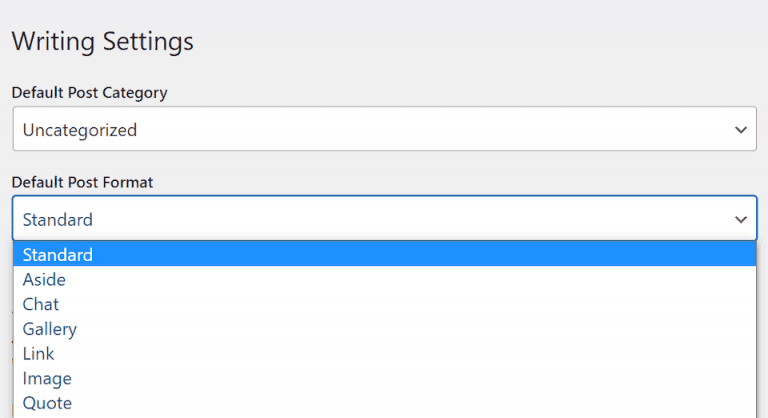The width and height of the screenshot is (768, 418).
Task: Click the "Default Post Category" label
Action: point(89,93)
